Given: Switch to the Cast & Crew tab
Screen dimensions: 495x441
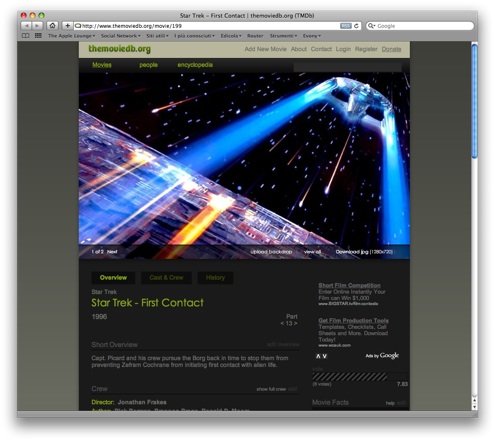Looking at the screenshot, I should tap(166, 277).
